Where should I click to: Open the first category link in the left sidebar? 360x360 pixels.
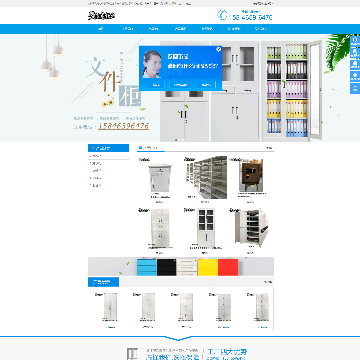pos(97,156)
